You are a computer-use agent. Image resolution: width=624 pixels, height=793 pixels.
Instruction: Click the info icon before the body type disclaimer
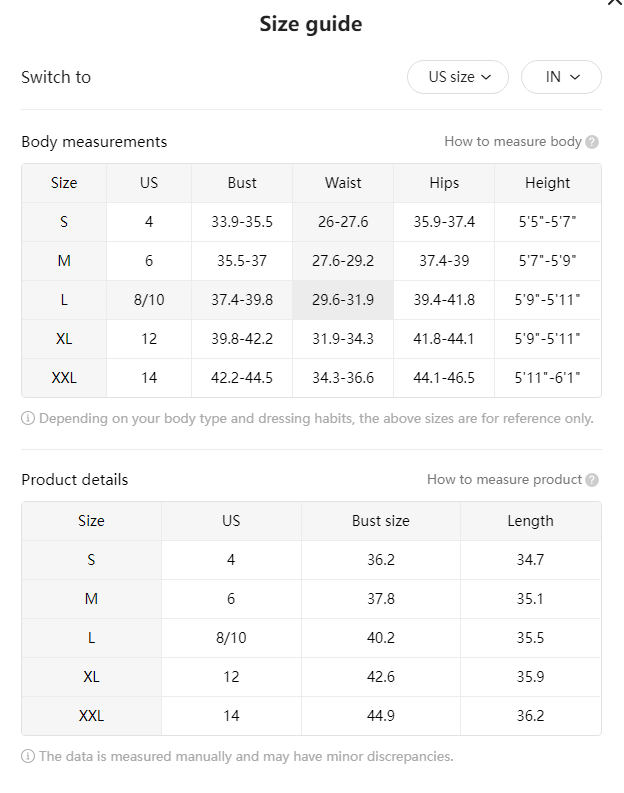28,418
